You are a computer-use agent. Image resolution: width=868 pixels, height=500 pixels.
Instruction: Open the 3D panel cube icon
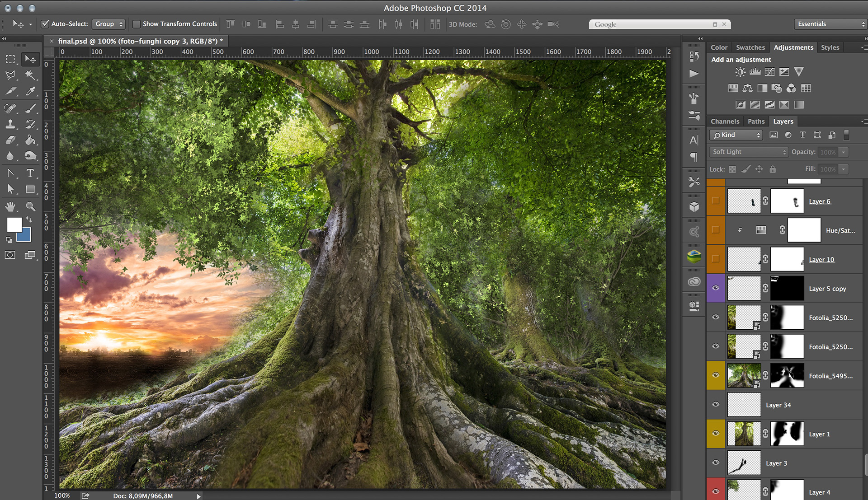click(x=694, y=207)
